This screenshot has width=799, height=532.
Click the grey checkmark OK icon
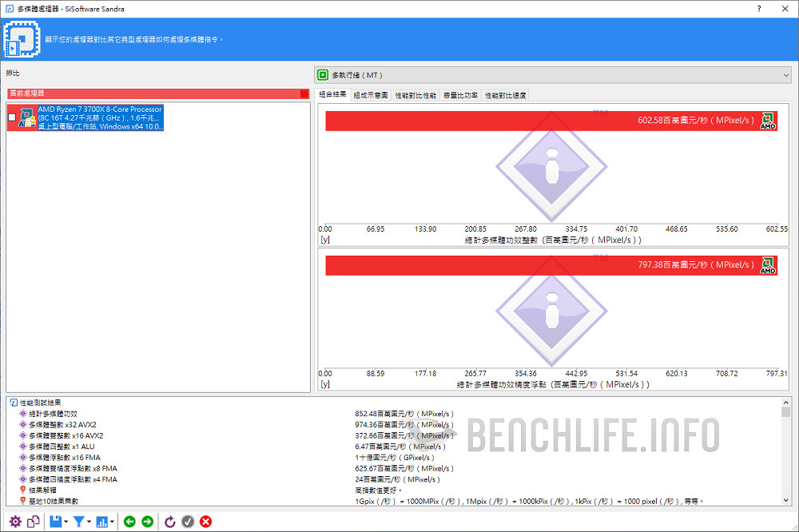pyautogui.click(x=188, y=522)
